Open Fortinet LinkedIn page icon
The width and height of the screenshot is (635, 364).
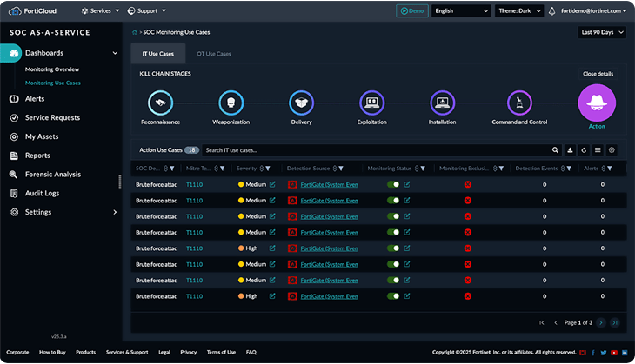625,353
